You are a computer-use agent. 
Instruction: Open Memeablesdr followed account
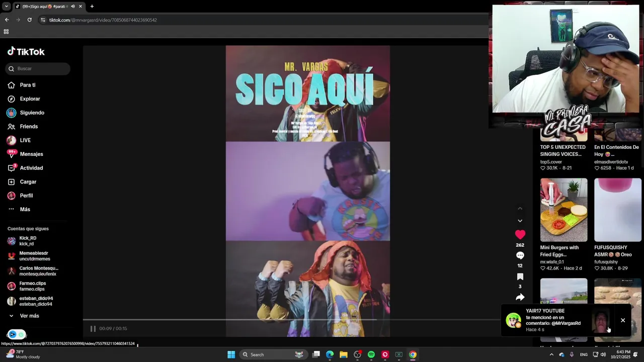point(35,256)
